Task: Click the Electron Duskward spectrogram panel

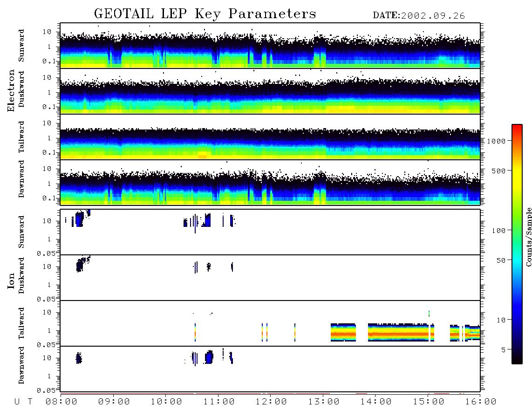Action: [270, 91]
